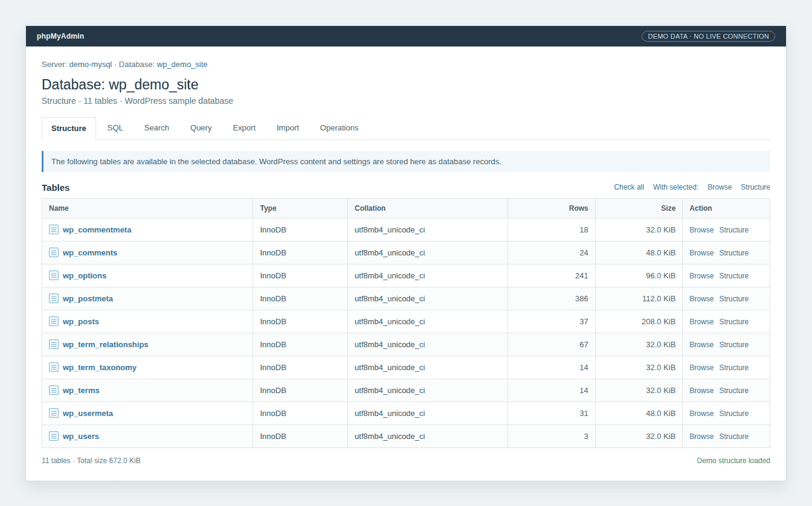View Structure of wp_comments table
The height and width of the screenshot is (506, 812).
click(x=733, y=253)
